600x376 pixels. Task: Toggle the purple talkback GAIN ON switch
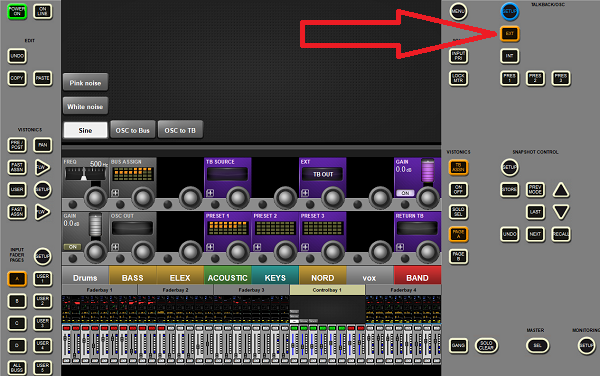[405, 193]
